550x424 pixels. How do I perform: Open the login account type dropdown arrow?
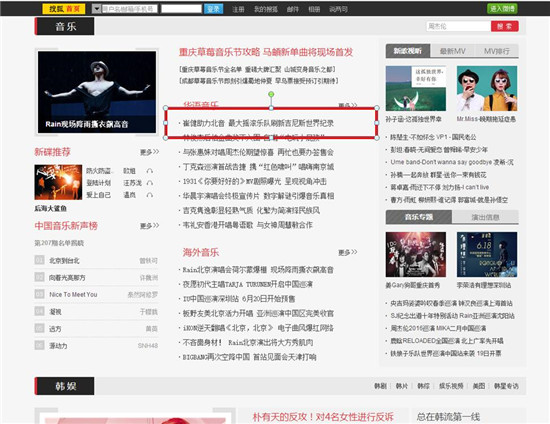tap(96, 9)
